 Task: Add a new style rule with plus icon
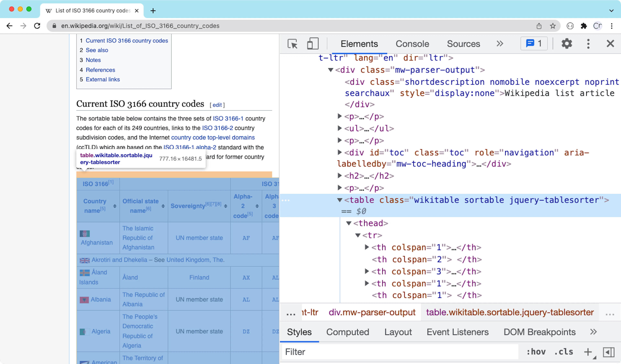tap(588, 352)
